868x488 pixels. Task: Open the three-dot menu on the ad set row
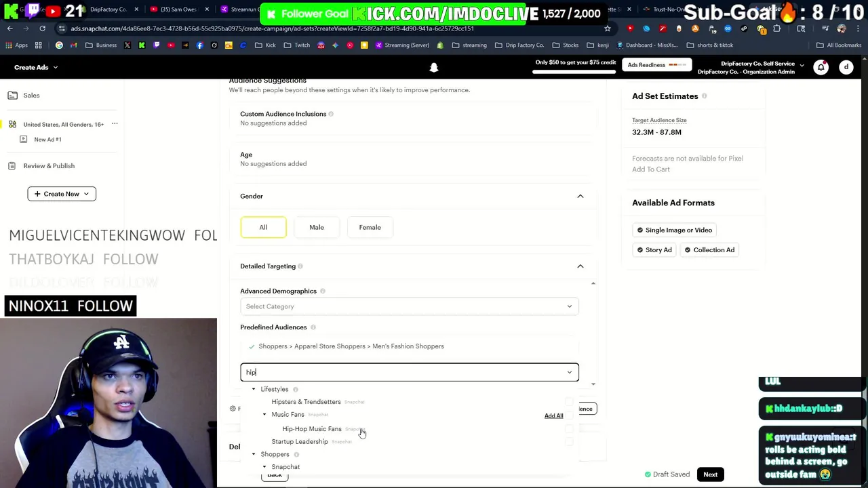(x=115, y=124)
